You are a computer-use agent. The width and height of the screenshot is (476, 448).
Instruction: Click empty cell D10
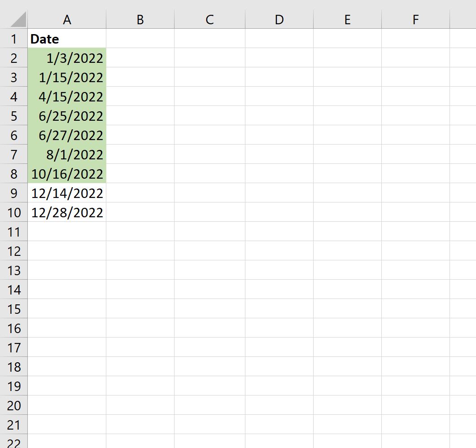point(279,212)
